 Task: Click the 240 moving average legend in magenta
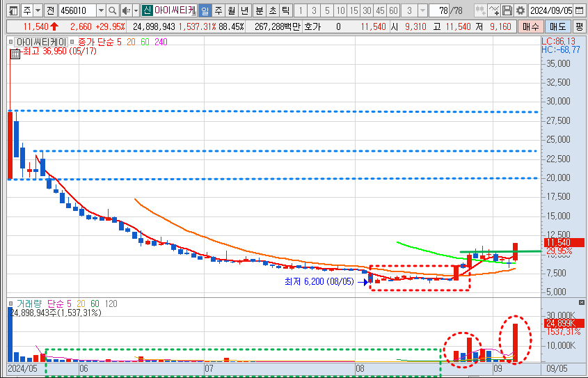161,42
